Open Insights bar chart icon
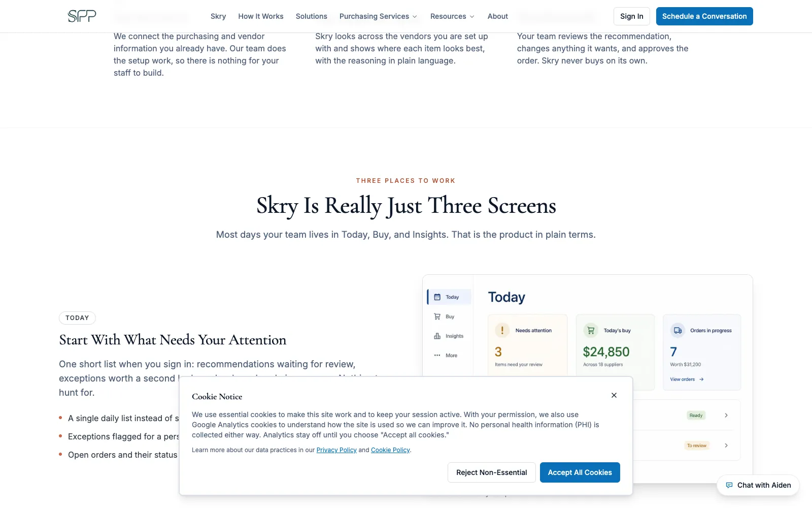 coord(437,336)
